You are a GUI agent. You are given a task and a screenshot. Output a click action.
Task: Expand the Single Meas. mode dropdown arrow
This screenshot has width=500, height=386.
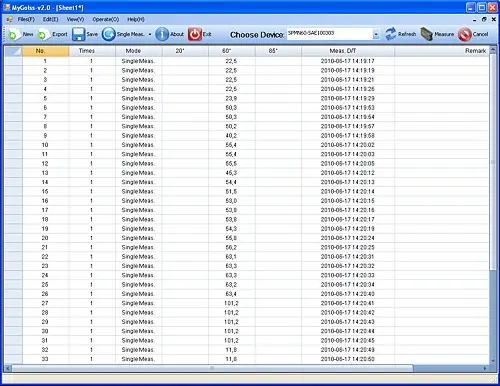[x=150, y=34]
